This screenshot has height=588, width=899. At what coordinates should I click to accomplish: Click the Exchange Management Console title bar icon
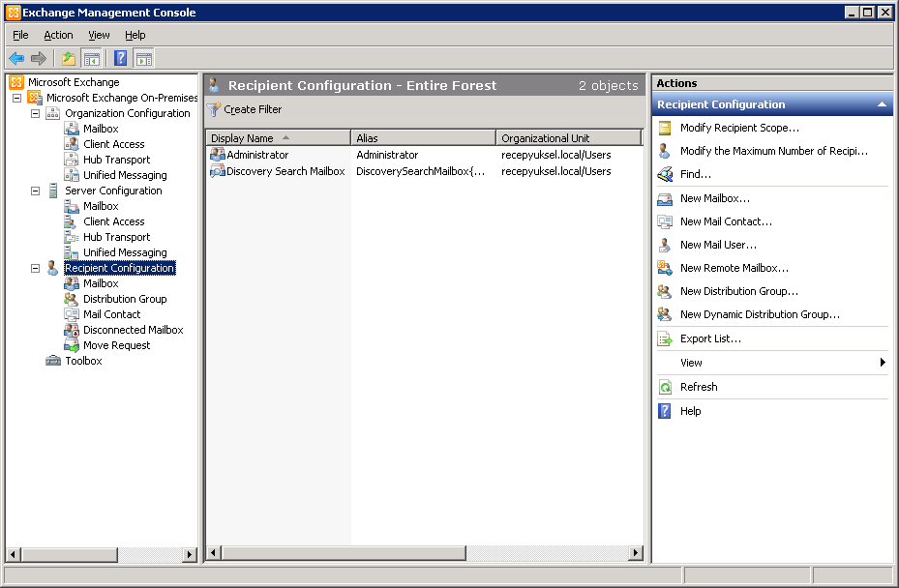click(13, 12)
